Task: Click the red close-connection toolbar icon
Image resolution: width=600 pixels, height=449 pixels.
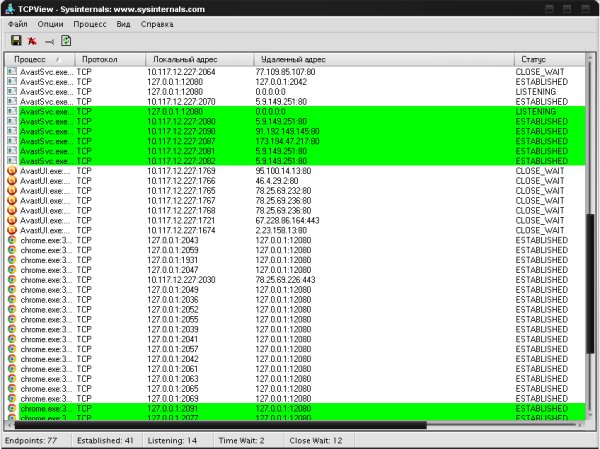Action: coord(32,41)
